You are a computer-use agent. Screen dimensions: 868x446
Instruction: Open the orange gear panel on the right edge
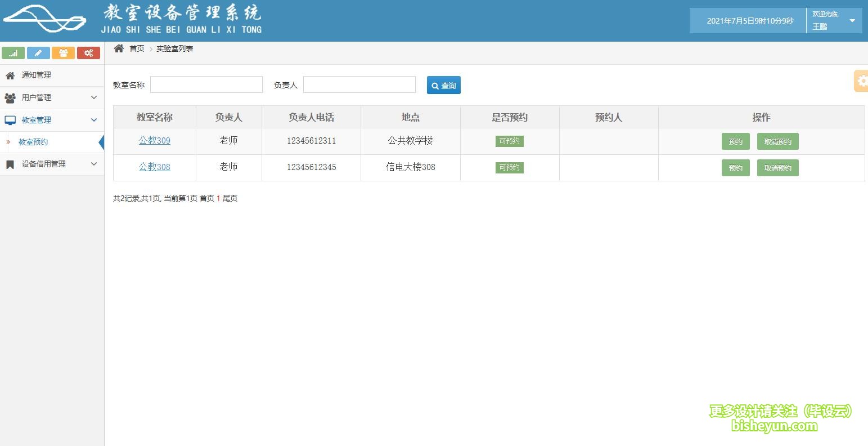(861, 81)
